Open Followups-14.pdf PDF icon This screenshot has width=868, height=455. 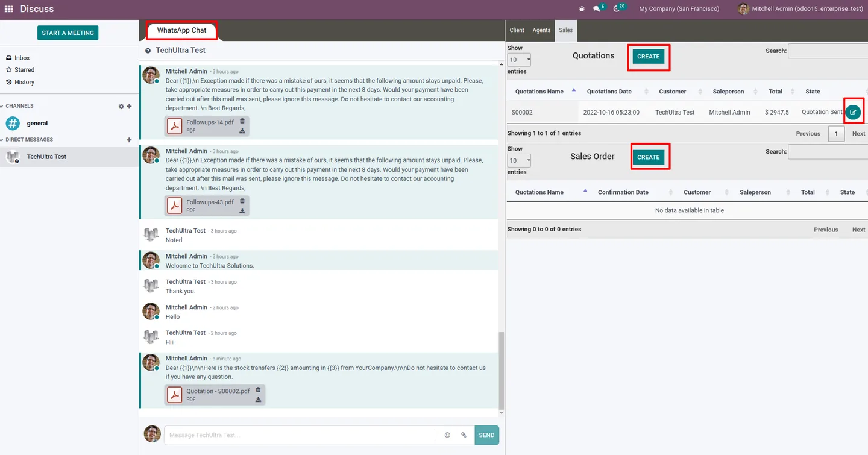(x=175, y=126)
